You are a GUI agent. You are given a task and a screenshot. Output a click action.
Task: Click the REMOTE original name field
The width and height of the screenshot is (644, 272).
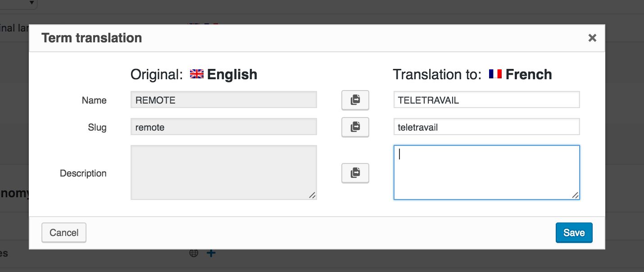223,100
